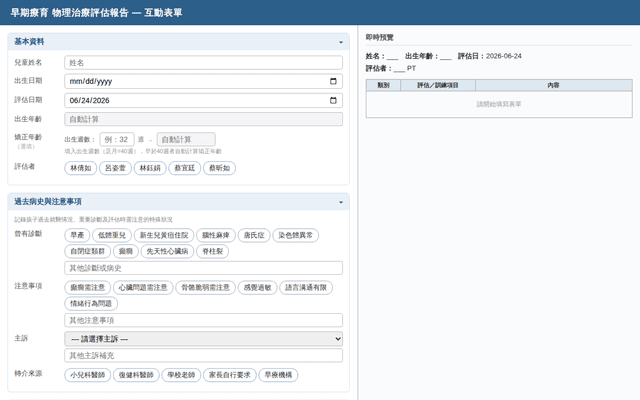Select the 語言溝通有限 precaution
Image resolution: width=640 pixels, height=400 pixels.
click(306, 288)
